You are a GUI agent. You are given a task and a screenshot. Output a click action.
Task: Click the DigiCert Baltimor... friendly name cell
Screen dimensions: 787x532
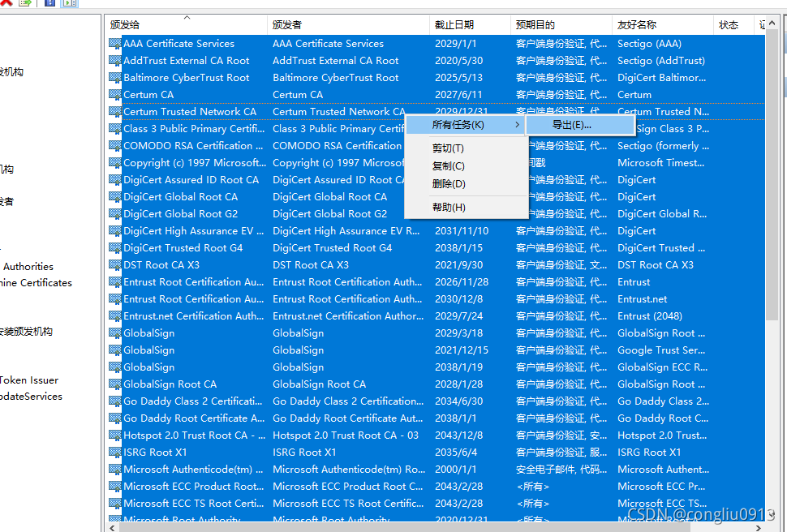661,78
